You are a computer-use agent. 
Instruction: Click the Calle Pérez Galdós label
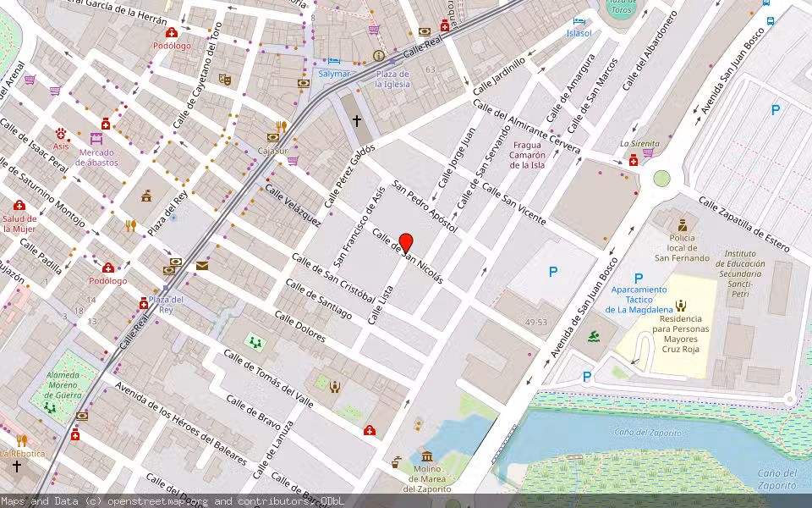[349, 177]
